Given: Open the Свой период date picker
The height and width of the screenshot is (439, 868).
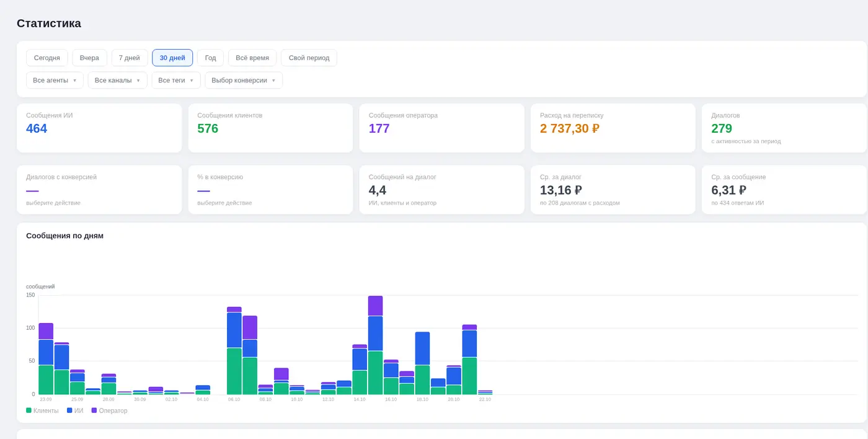Looking at the screenshot, I should (x=309, y=58).
